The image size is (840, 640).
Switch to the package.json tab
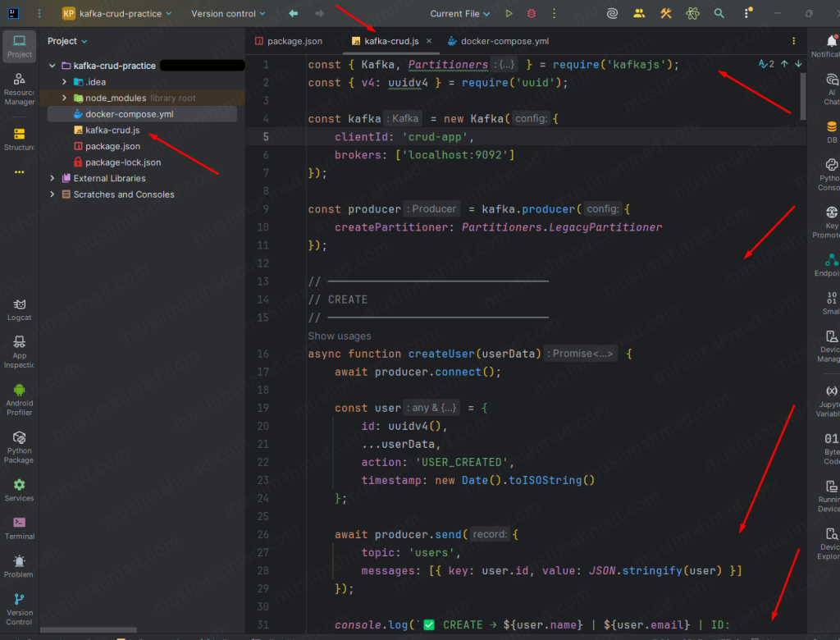point(289,41)
